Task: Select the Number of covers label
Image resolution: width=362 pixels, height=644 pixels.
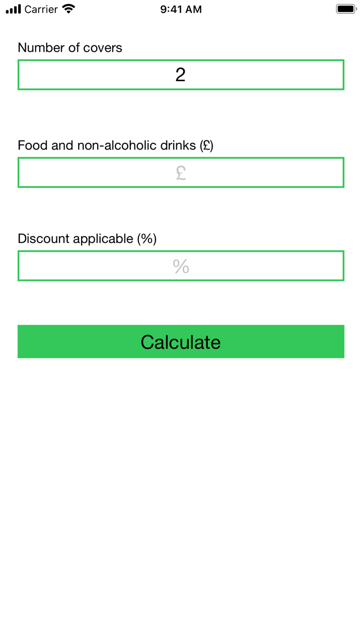Action: coord(70,47)
